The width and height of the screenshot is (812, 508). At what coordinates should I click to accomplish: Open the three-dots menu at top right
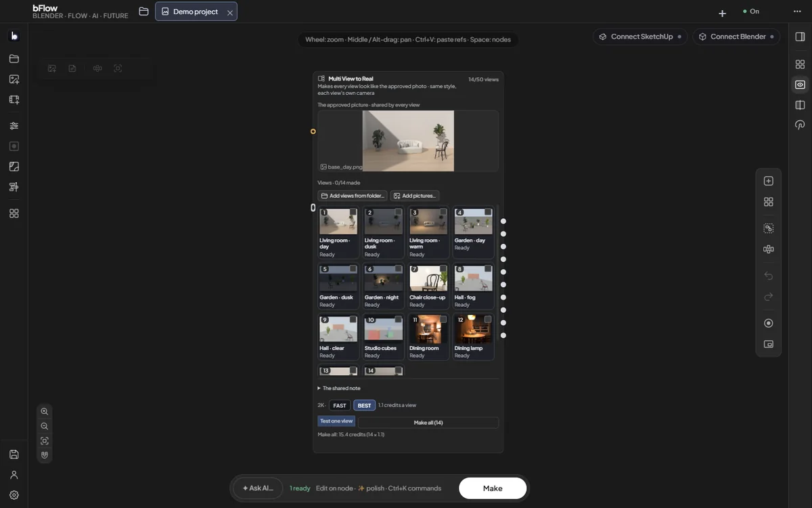tap(797, 12)
